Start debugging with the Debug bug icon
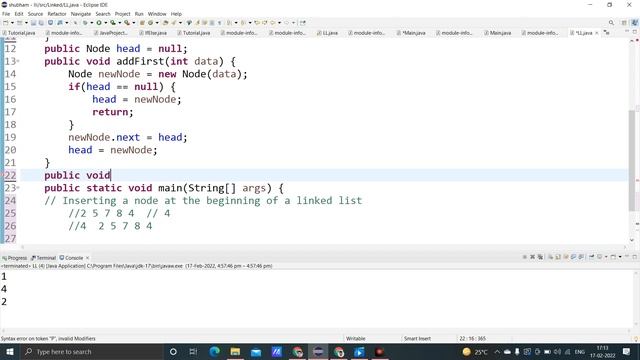This screenshot has width=640, height=360. coord(85,23)
